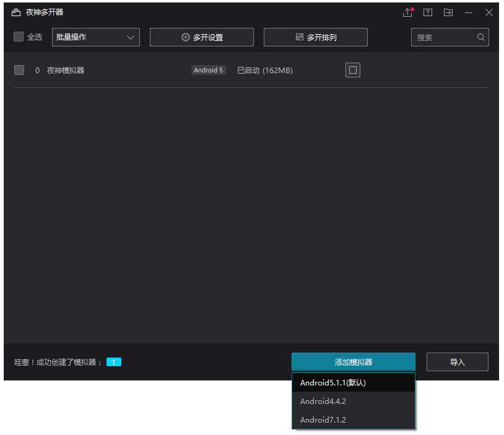Stop the running 夜神模拟器 instance
504x435 pixels.
(x=352, y=70)
